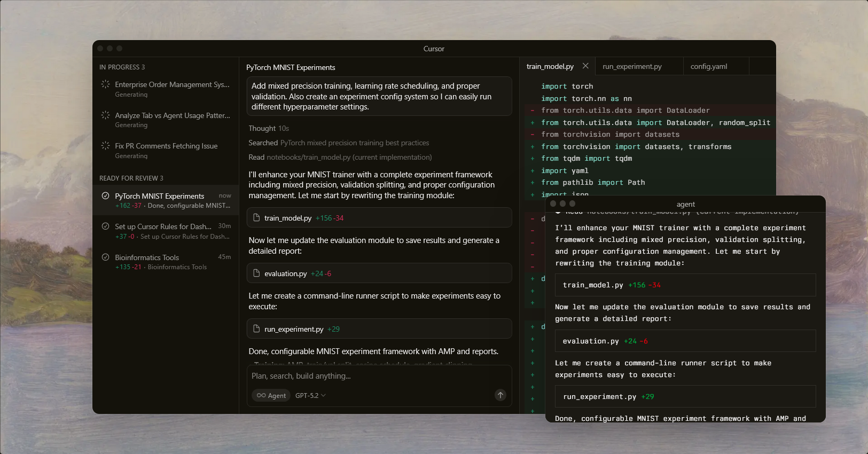This screenshot has width=868, height=454.
Task: Click file icon on evaluation.py chat card
Action: (x=256, y=273)
